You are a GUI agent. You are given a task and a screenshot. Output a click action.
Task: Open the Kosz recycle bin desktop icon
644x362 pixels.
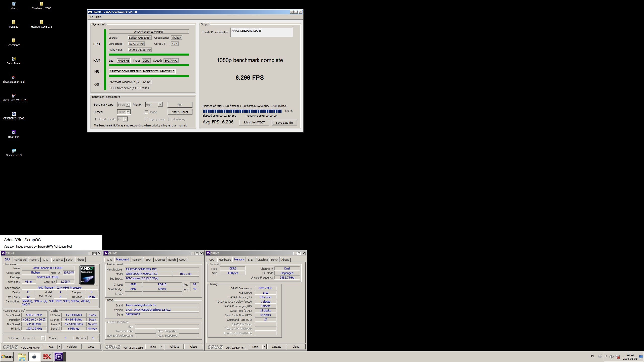point(14,6)
